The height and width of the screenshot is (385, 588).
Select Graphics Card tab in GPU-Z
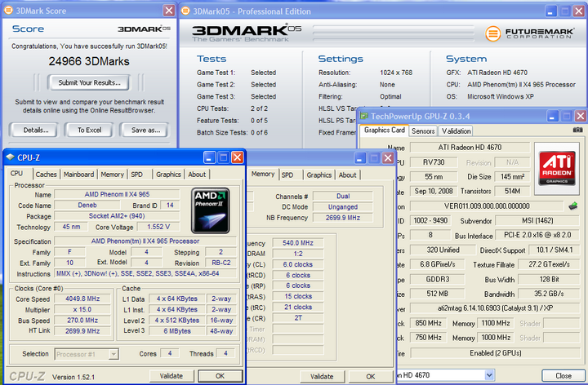[385, 130]
